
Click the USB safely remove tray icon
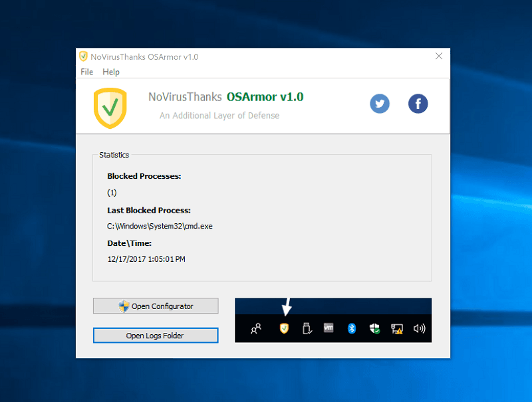click(x=307, y=328)
